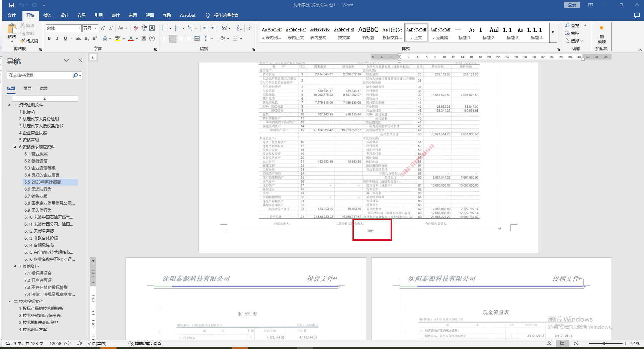Activate the Format Painter (格式刷)
The height and width of the screenshot is (349, 644).
click(29, 41)
